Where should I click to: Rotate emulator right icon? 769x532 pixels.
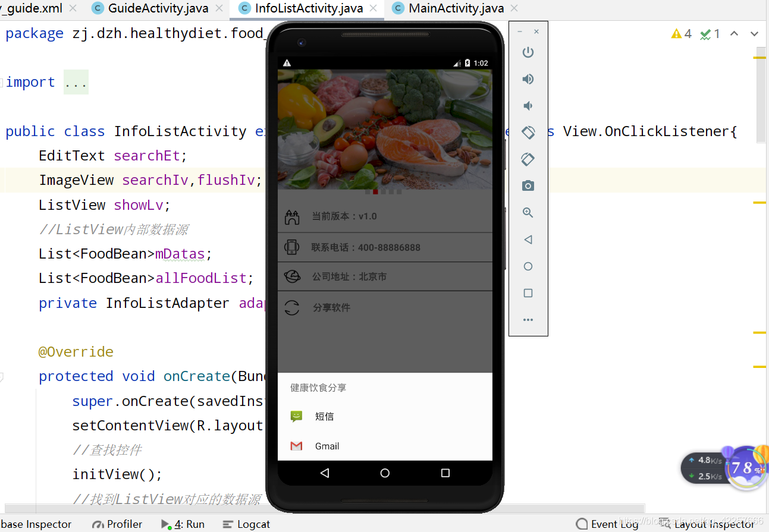[x=528, y=159]
